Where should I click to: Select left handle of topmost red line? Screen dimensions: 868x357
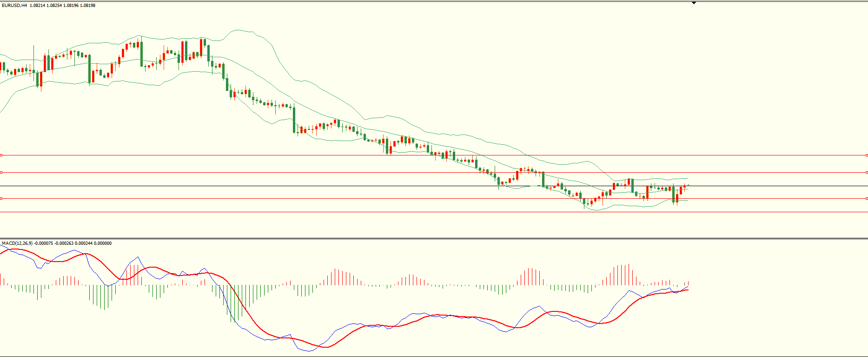[1, 155]
